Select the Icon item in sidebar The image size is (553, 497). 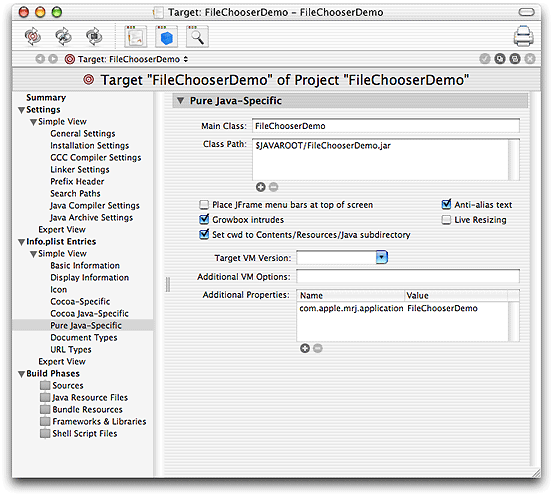coord(58,289)
